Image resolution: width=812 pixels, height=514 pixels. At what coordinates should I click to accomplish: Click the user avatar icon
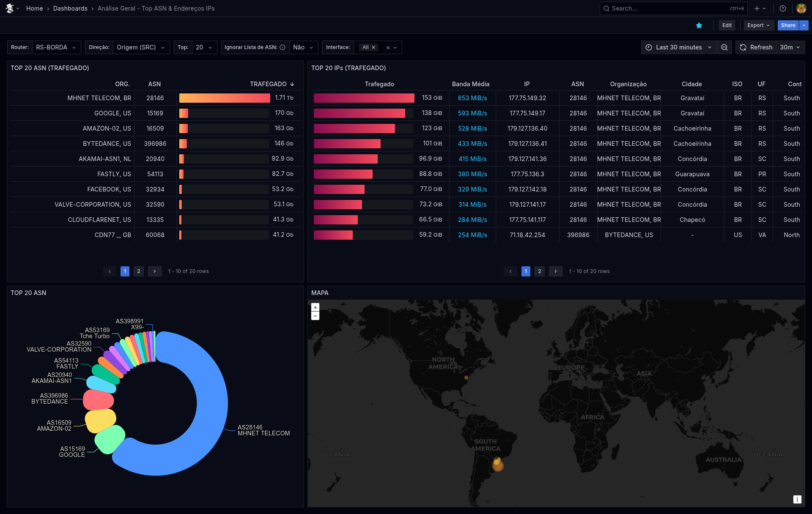point(801,8)
